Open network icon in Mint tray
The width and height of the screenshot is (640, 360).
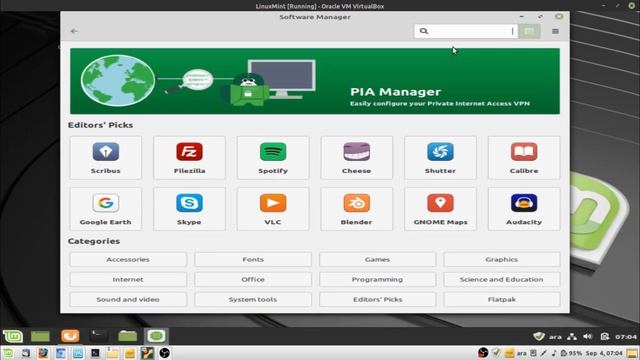coord(572,336)
